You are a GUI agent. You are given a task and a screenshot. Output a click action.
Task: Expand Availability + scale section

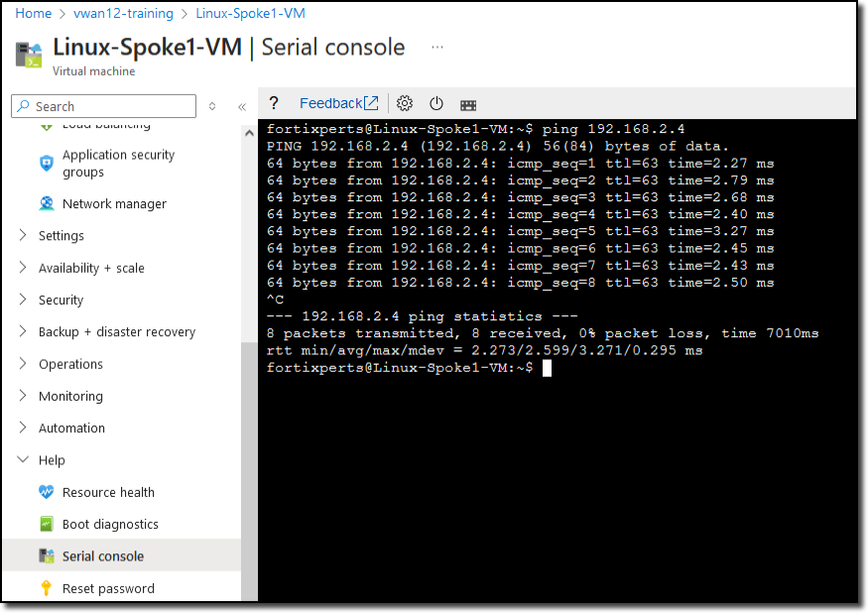[91, 268]
